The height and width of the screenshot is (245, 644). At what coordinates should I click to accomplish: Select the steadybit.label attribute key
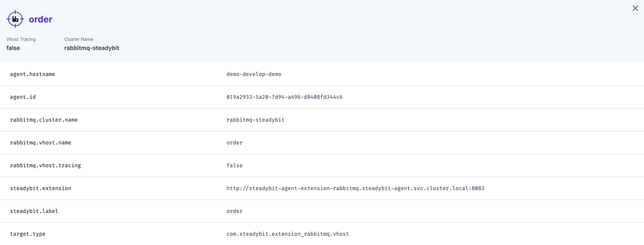coord(34,211)
